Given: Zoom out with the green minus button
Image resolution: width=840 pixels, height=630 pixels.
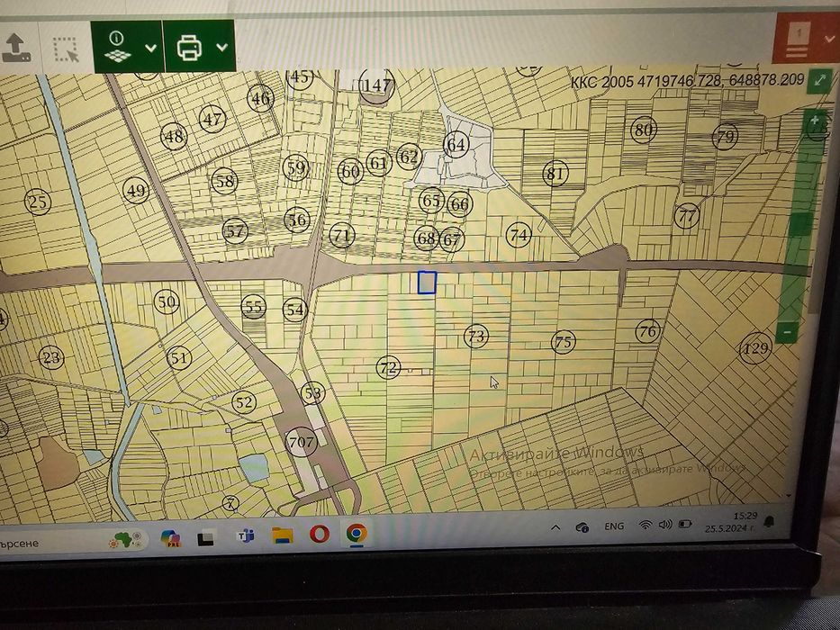Looking at the screenshot, I should (x=786, y=332).
